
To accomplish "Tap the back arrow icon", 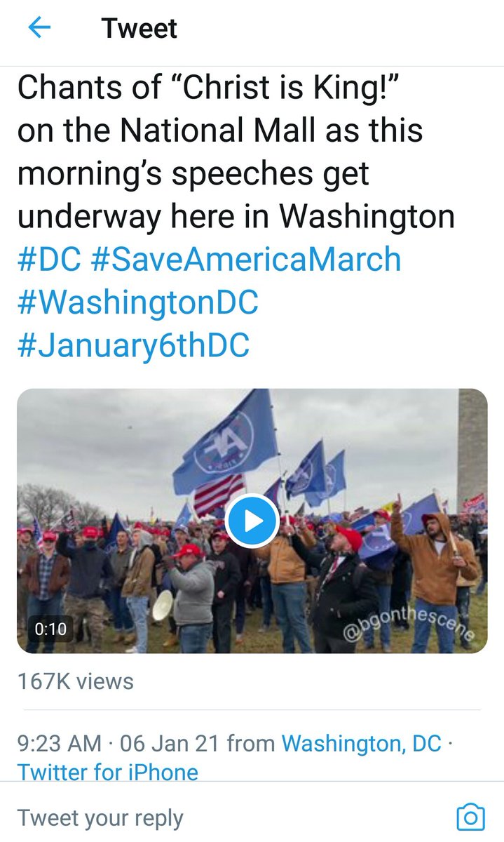I will click(40, 28).
